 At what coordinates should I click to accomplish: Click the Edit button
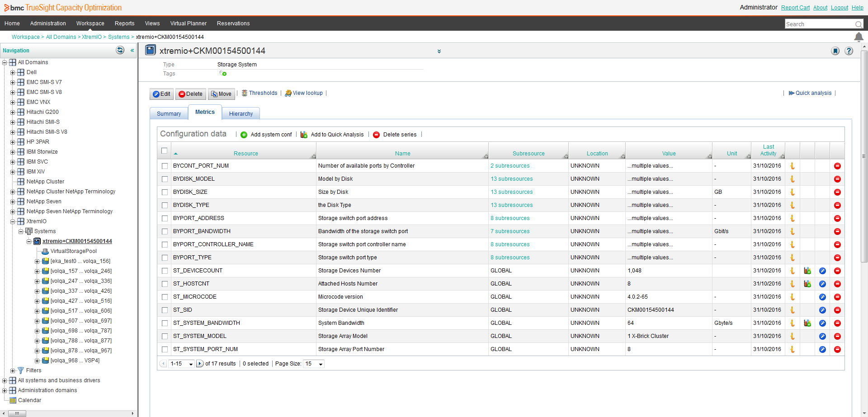[x=161, y=94]
